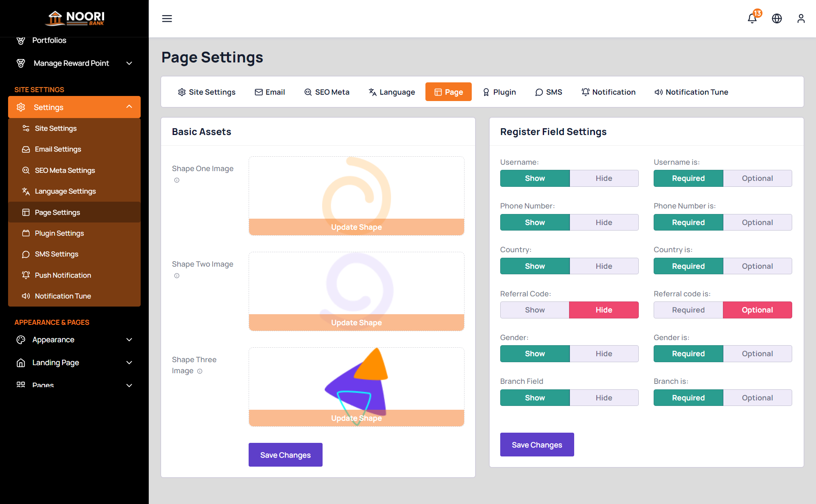Click the hamburger menu icon
Image resolution: width=816 pixels, height=504 pixels.
(167, 18)
